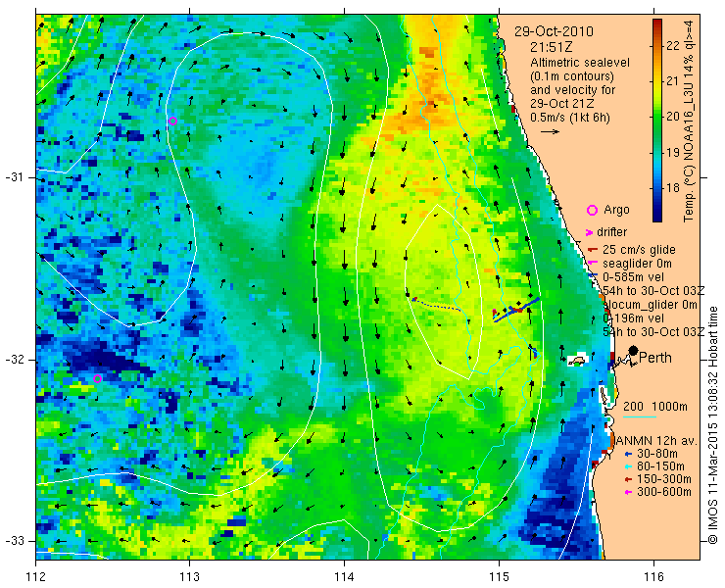Click the '0-196m vel' legend label

pyautogui.click(x=634, y=318)
